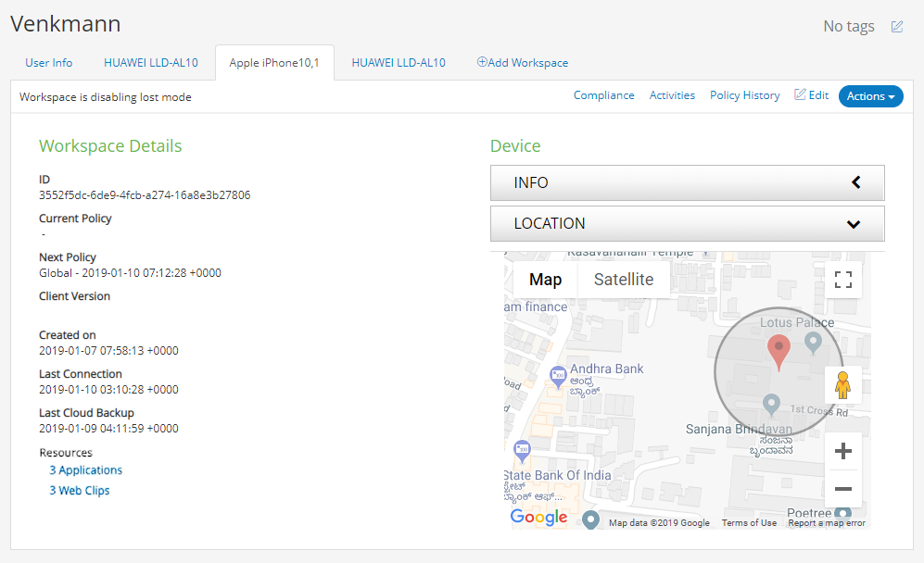Viewport: 924px width, 563px height.
Task: Switch map to Satellite view
Action: coord(624,279)
